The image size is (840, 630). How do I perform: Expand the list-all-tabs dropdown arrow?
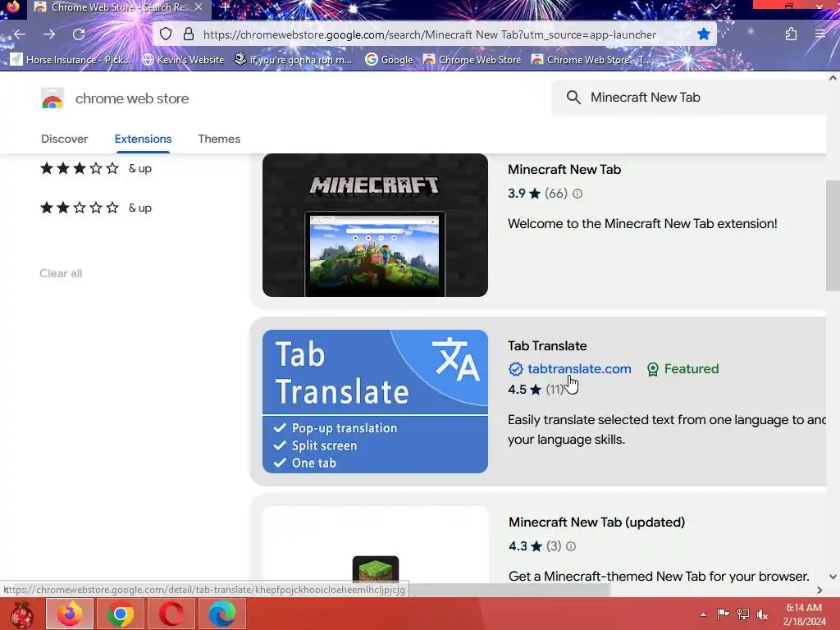(715, 7)
